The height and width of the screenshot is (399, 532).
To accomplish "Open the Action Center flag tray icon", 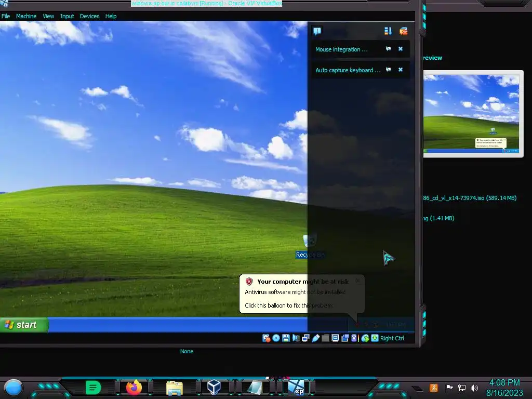I will click(449, 388).
